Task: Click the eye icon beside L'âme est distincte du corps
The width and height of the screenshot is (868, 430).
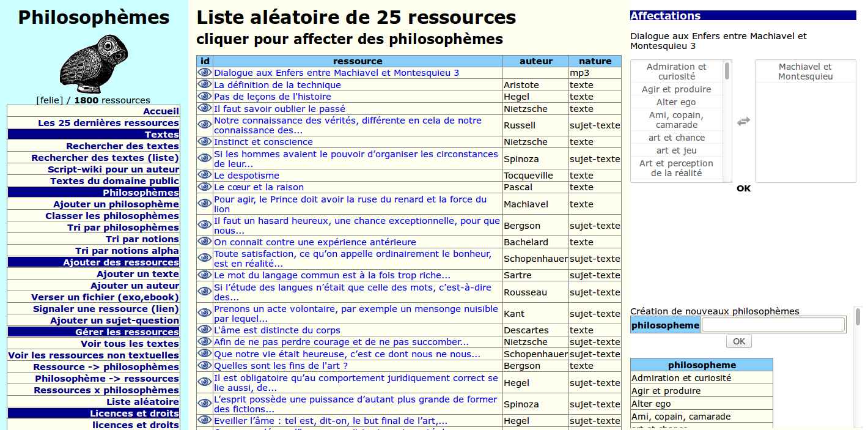Action: 204,330
